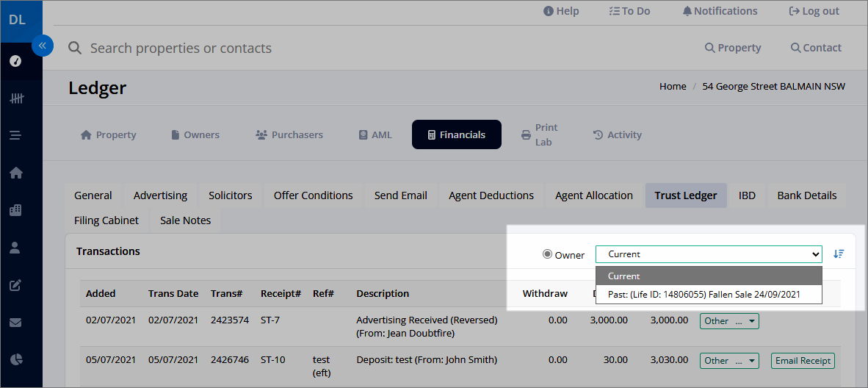Click the envelope mail icon in sidebar

point(16,323)
